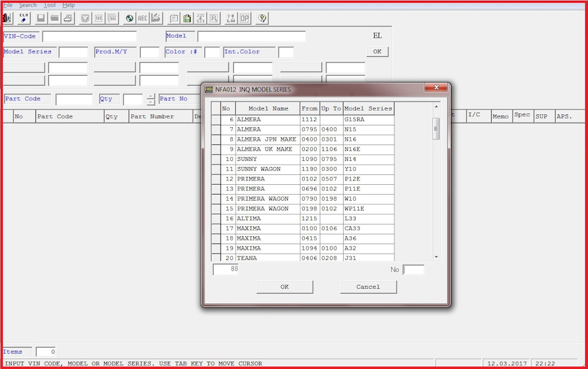Viewport: 588px width, 369px height.
Task: Click the Model Name column header
Action: pos(268,108)
